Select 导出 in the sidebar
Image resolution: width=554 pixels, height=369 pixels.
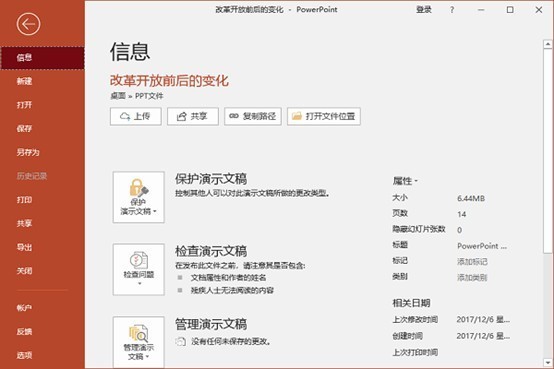coord(42,247)
